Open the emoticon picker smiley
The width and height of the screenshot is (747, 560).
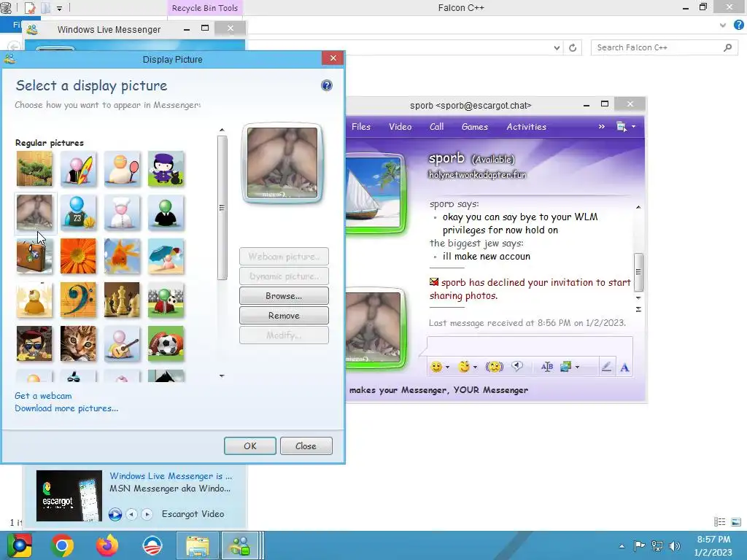pyautogui.click(x=436, y=367)
